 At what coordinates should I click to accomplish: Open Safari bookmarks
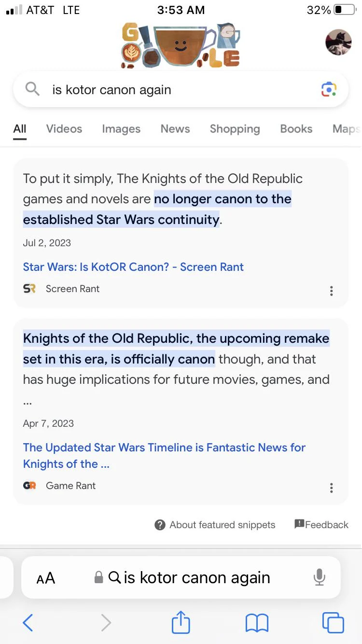tap(257, 622)
